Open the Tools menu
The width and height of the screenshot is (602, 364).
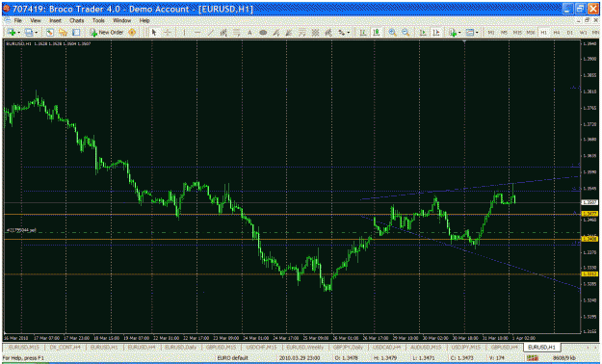click(x=98, y=20)
